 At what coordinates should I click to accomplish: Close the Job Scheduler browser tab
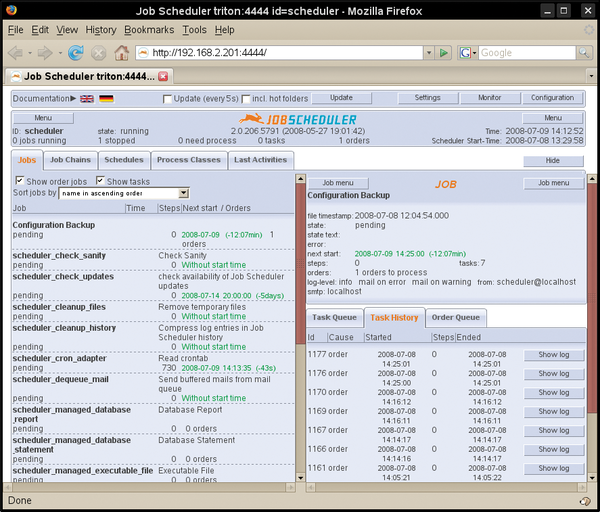(x=163, y=77)
